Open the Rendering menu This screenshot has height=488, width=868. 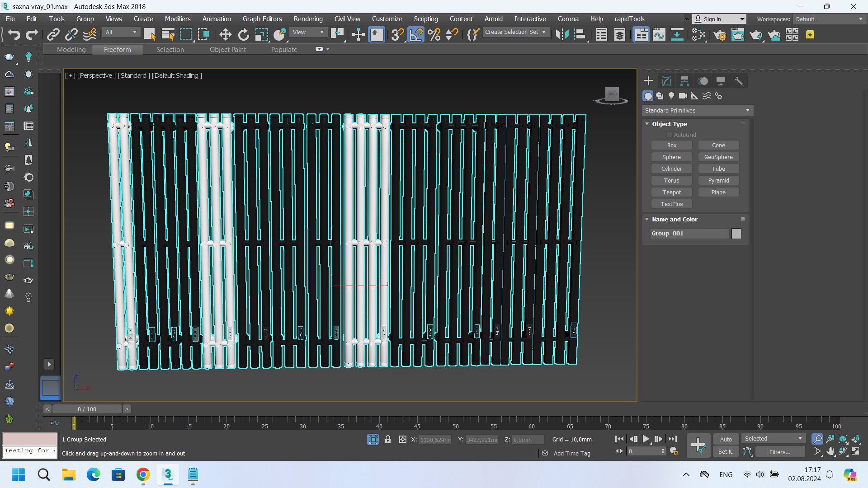click(308, 19)
